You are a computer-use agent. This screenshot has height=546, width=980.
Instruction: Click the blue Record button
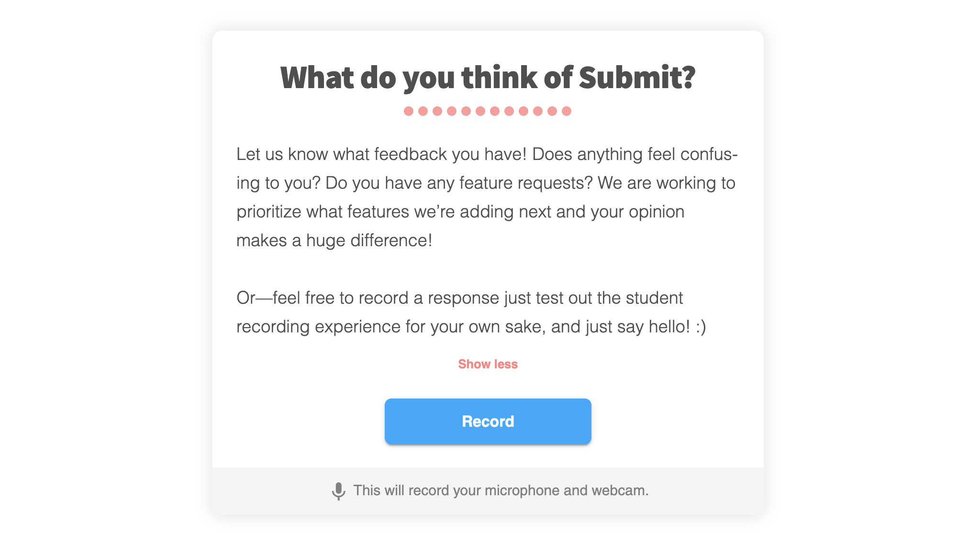488,421
